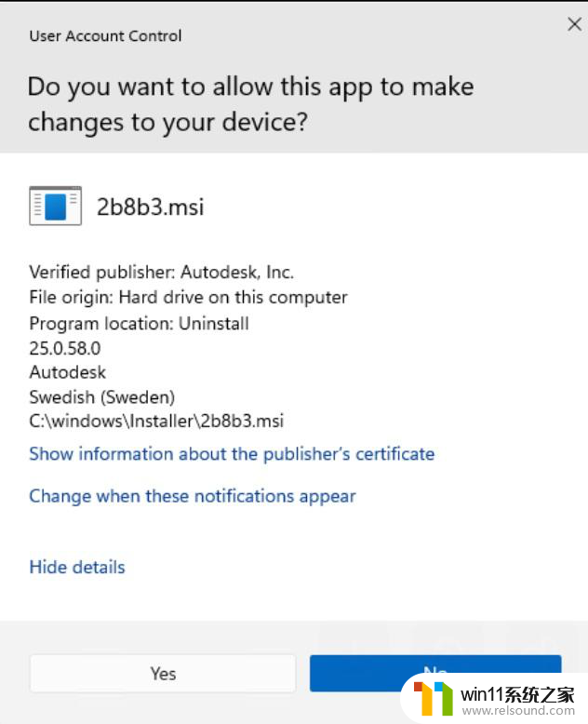Select the 2b8b3.msi file name heading
588x724 pixels.
pos(150,207)
